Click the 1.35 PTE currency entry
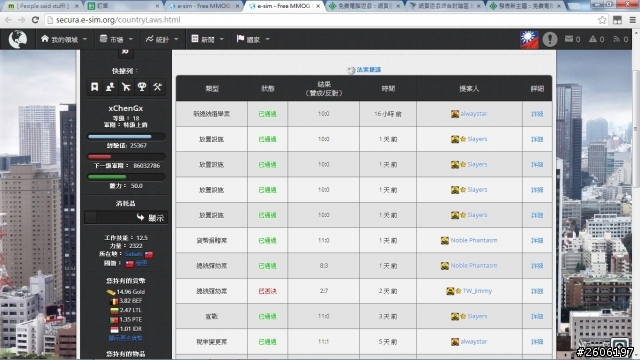640x360 pixels. click(x=125, y=320)
